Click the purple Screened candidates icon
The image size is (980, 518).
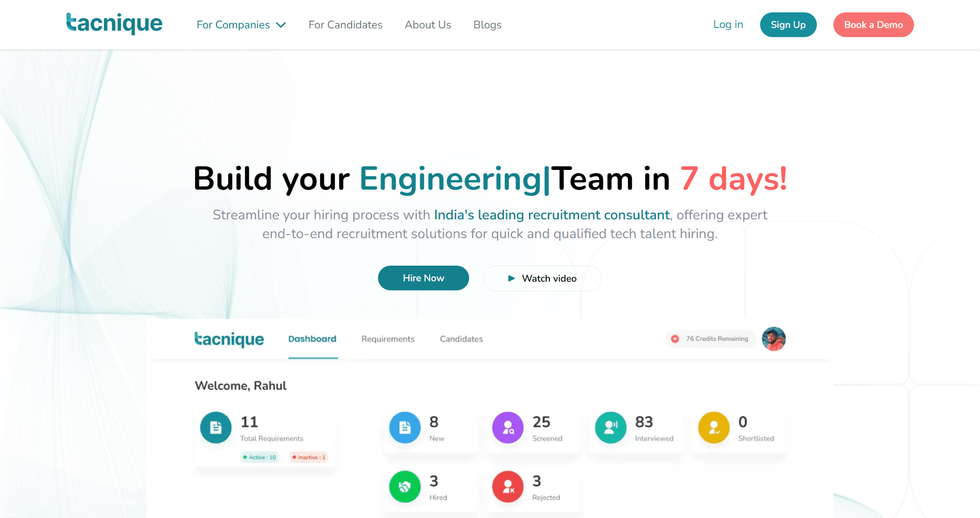[508, 427]
